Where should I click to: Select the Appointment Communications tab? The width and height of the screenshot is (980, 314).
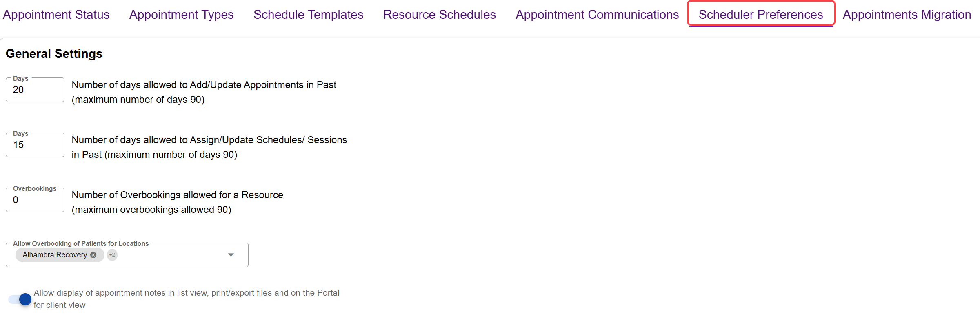(597, 15)
